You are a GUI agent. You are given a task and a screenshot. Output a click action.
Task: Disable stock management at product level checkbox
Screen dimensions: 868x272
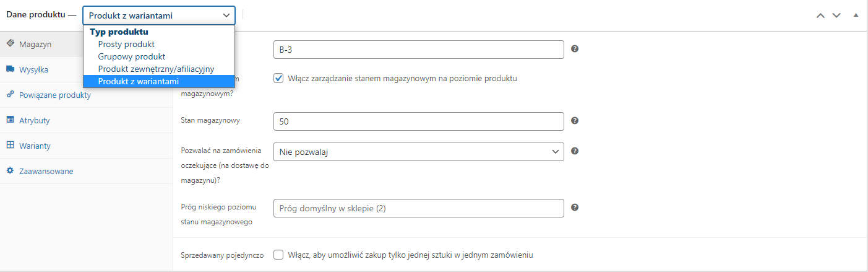(x=278, y=79)
